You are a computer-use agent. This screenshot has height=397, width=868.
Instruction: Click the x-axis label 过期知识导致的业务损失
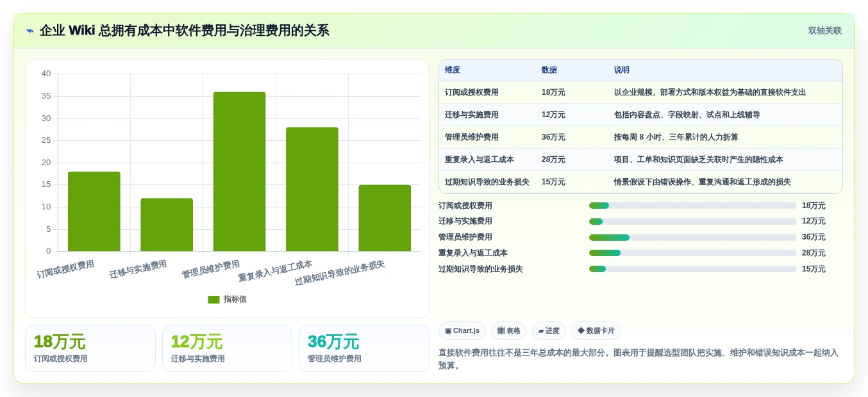pos(339,273)
